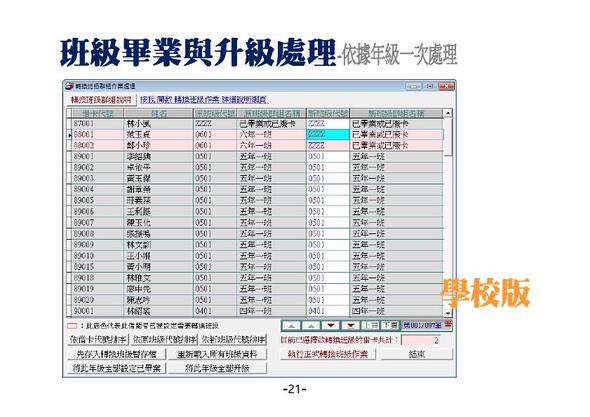This screenshot has height=417, width=590.
Task: Click the new class code ZZZZ cell for 88002
Action: (x=328, y=145)
